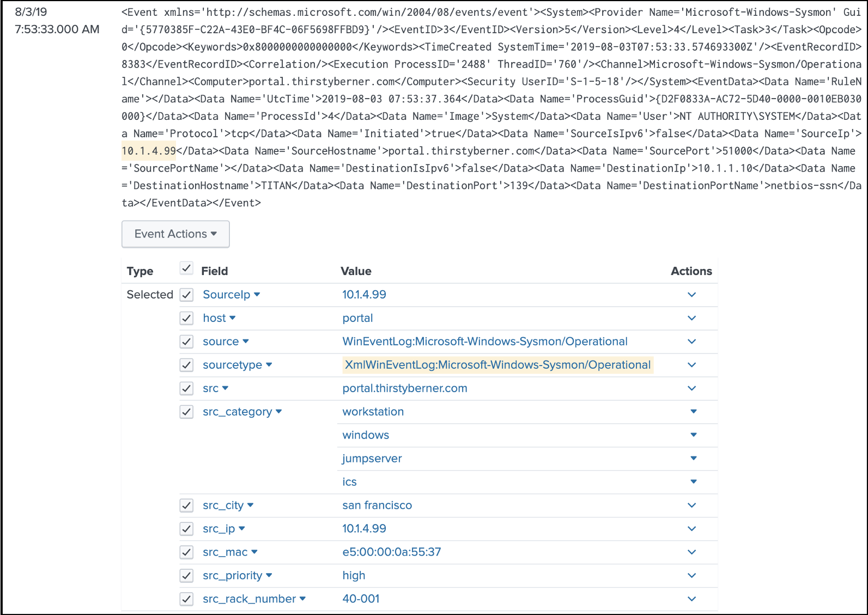This screenshot has width=868, height=615.
Task: Open the source field name menu
Action: tap(226, 342)
